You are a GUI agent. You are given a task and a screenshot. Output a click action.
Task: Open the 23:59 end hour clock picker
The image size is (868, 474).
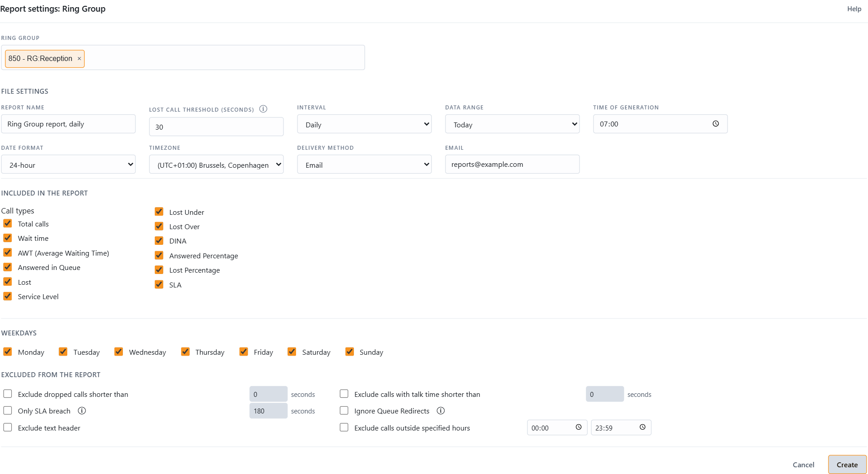tap(642, 427)
